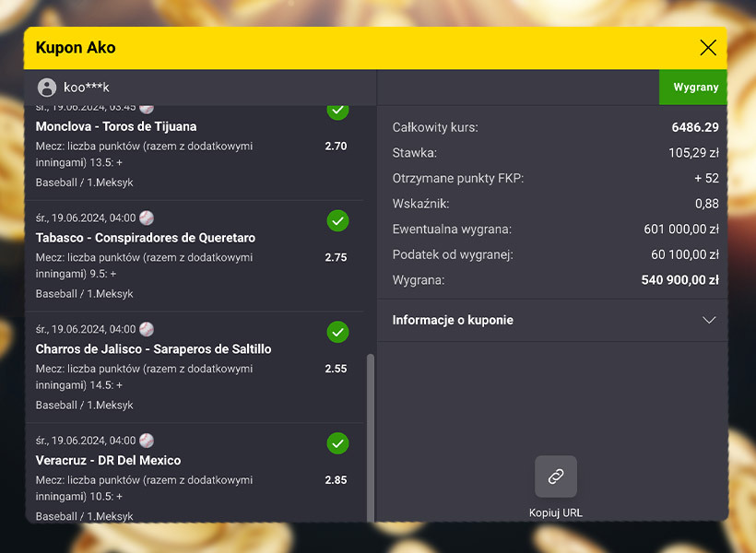Image resolution: width=756 pixels, height=553 pixels.
Task: Click the Kupon Ako title
Action: [76, 48]
